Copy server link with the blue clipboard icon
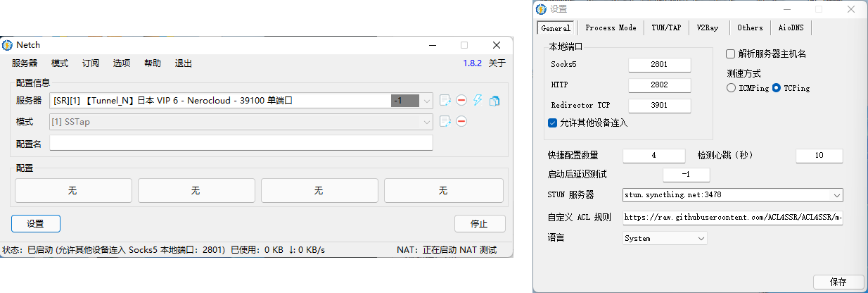Screen dimensions: 868x293 [494, 101]
